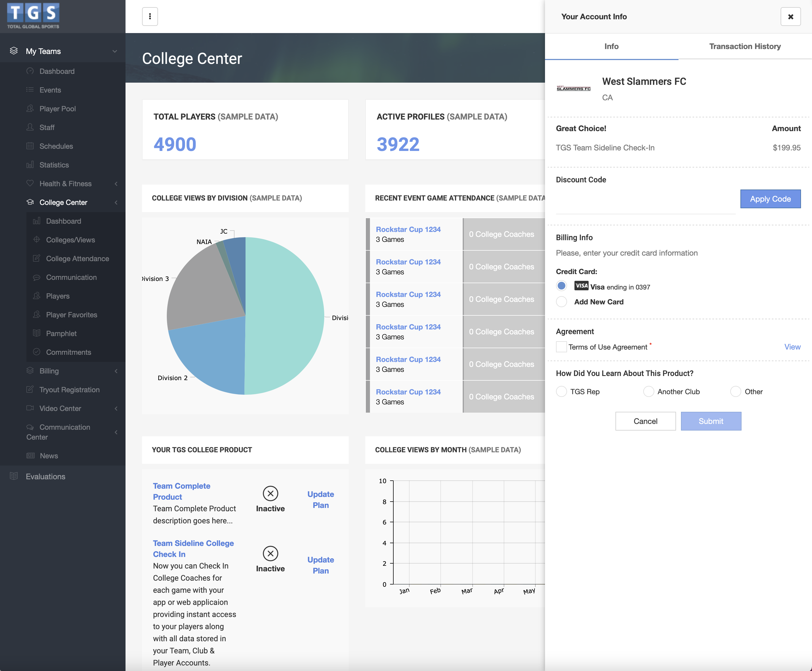
Task: Expand the Billing submenu arrow
Action: click(x=116, y=371)
